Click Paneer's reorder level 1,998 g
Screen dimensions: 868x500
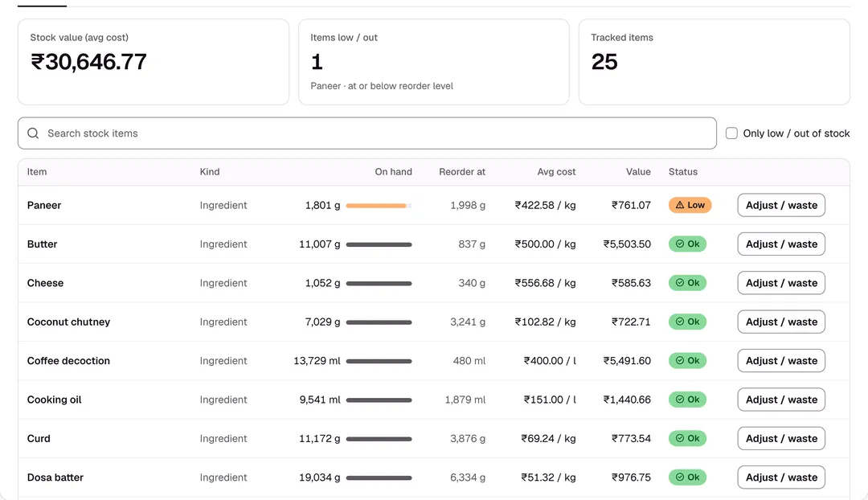[468, 205]
